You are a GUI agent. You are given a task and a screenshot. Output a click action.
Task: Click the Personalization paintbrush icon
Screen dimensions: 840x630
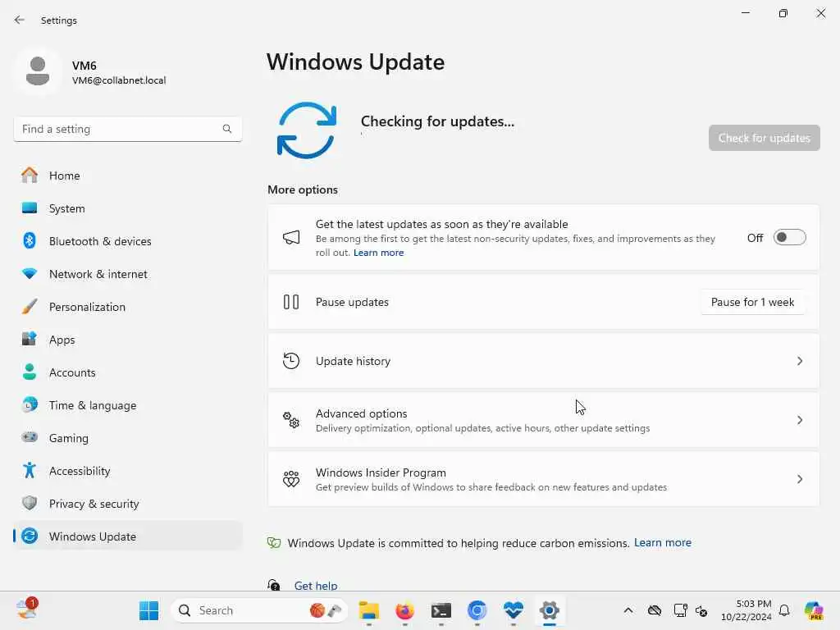click(30, 307)
